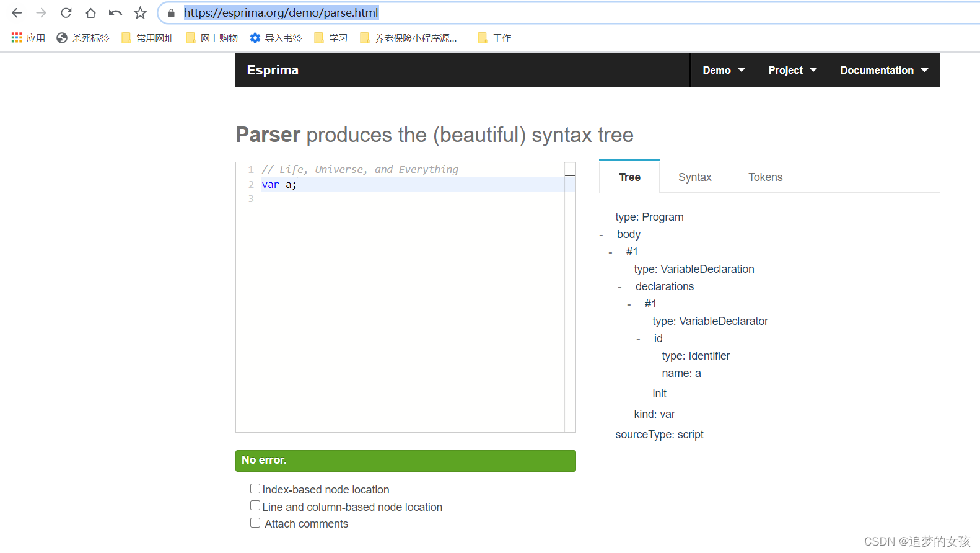980x553 pixels.
Task: Open the Demo dropdown menu
Action: 724,70
